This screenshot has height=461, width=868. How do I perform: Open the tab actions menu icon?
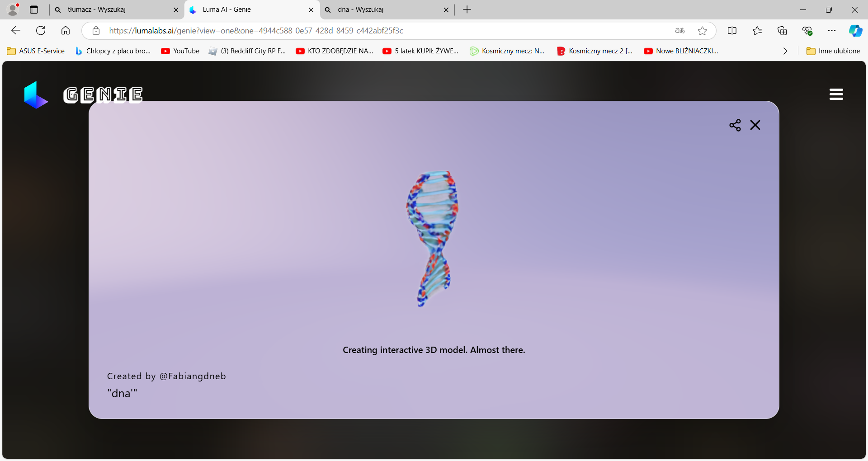pyautogui.click(x=34, y=9)
